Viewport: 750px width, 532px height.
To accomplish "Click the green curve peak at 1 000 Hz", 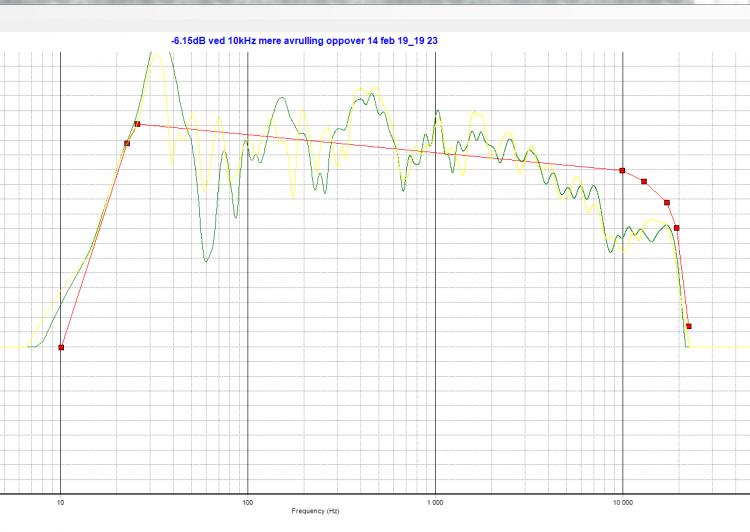I will 437,111.
